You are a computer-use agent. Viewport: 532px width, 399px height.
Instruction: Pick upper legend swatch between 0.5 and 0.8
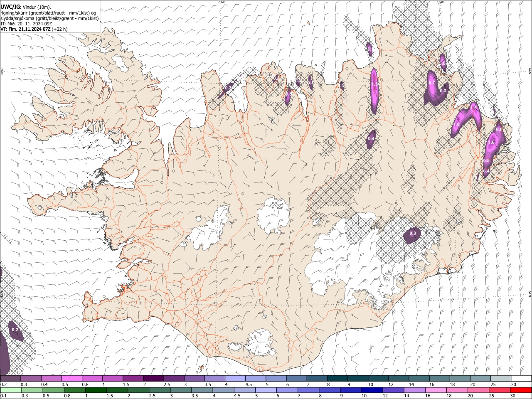(71, 378)
